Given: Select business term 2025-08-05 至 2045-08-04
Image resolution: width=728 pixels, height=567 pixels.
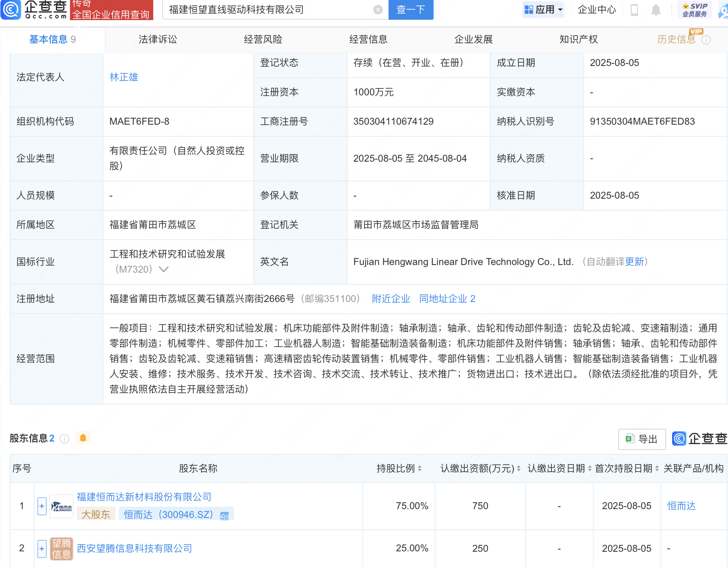Looking at the screenshot, I should (x=410, y=158).
